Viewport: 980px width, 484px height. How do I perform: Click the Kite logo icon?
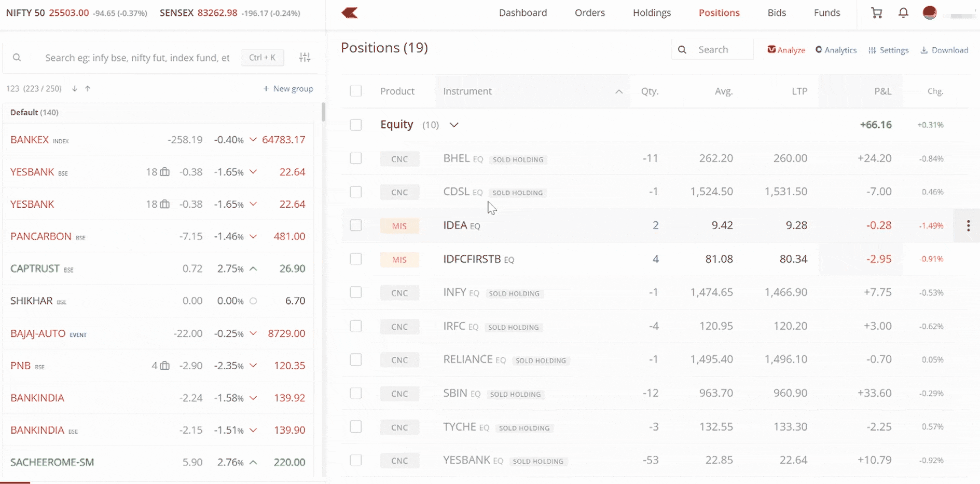(350, 13)
